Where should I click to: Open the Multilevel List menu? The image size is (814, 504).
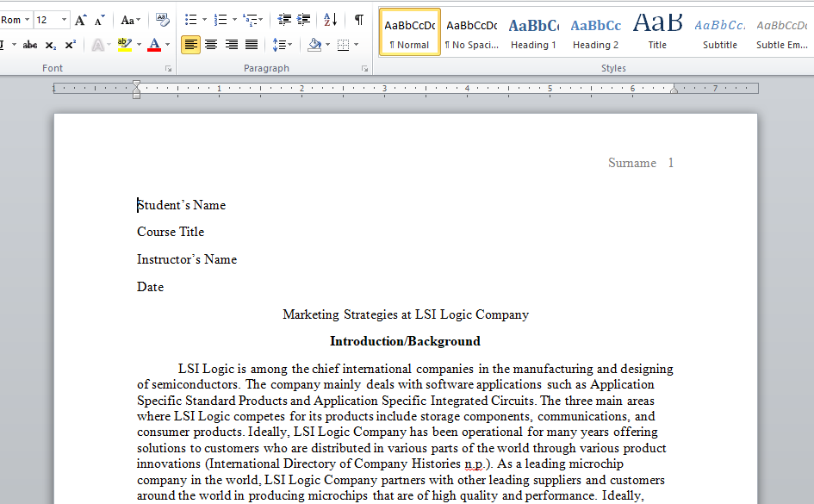pos(253,20)
